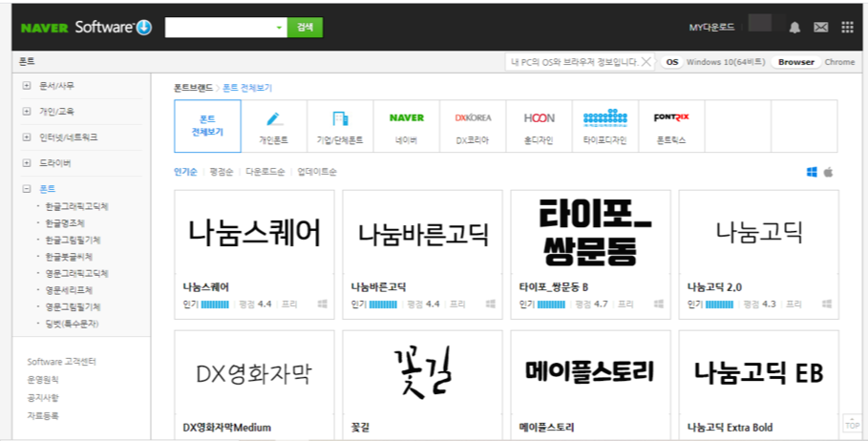Open the mail envelope icon
Screen dimensions: 868x441
point(821,27)
